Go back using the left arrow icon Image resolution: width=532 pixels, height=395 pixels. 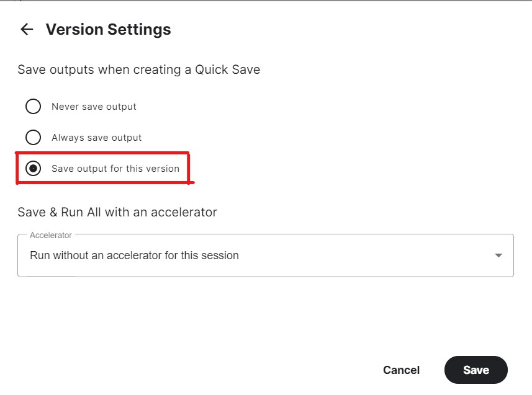pyautogui.click(x=27, y=29)
